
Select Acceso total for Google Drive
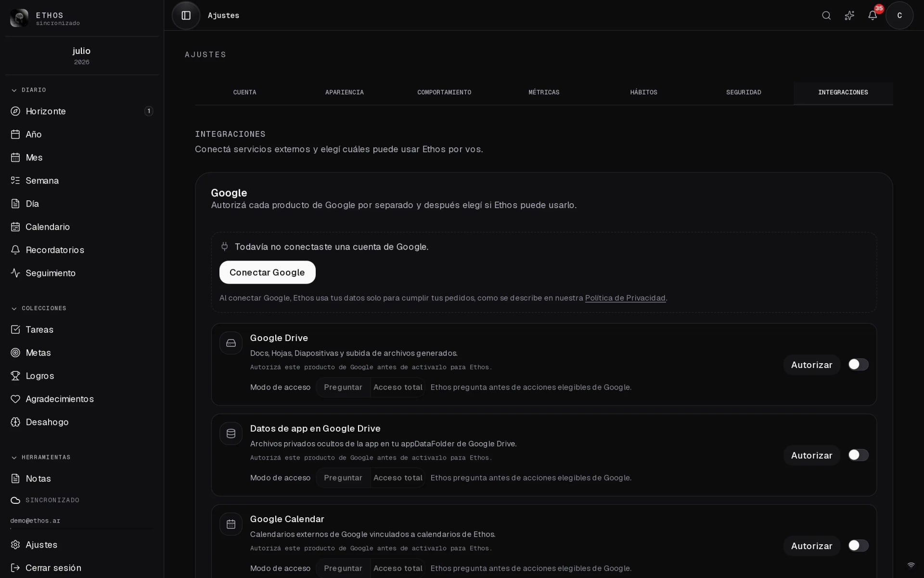(x=398, y=387)
